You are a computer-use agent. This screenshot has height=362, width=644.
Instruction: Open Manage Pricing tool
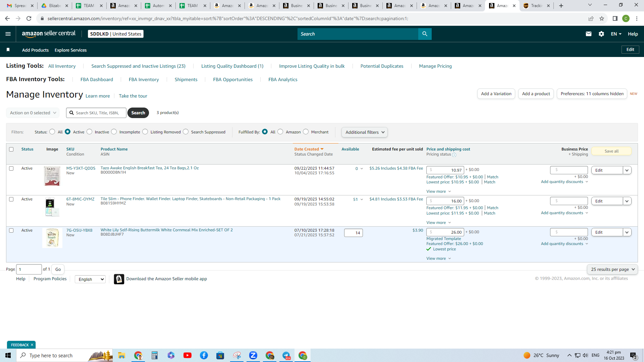point(435,66)
